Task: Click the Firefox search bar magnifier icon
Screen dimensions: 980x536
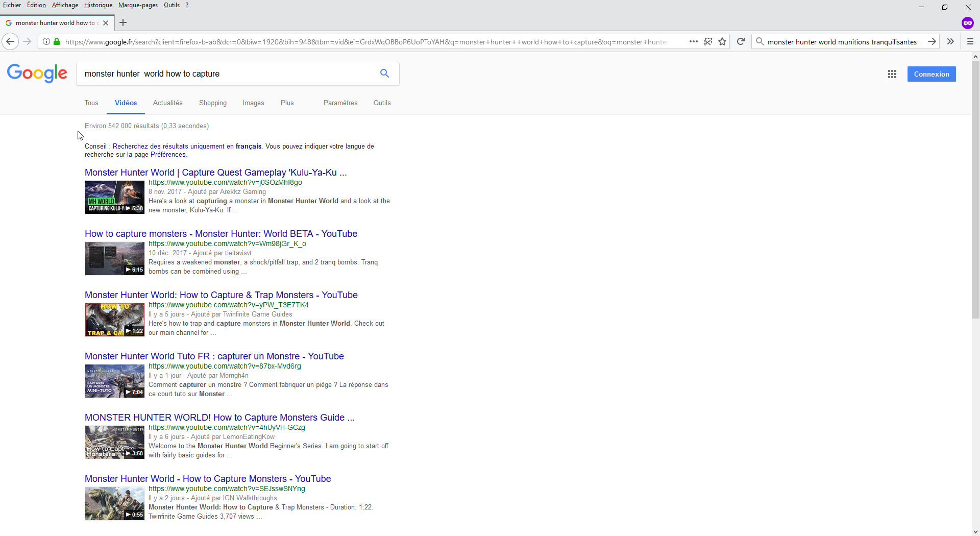Action: point(760,42)
